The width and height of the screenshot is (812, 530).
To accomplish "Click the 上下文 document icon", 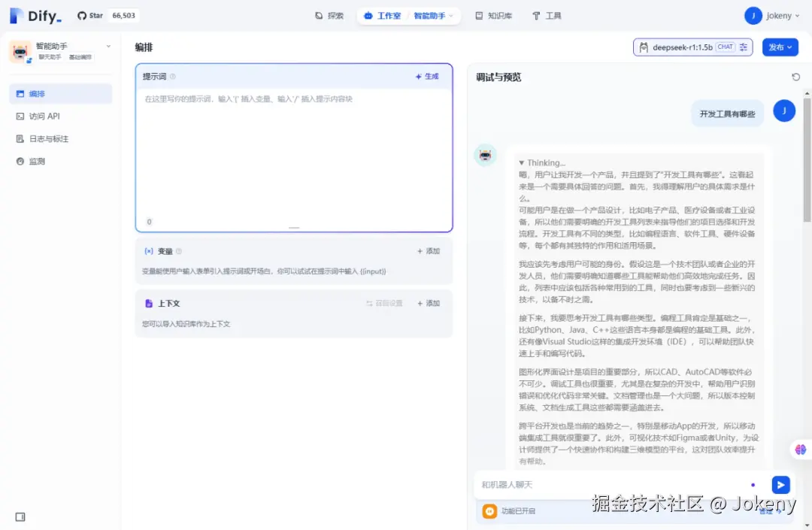I will coord(149,303).
